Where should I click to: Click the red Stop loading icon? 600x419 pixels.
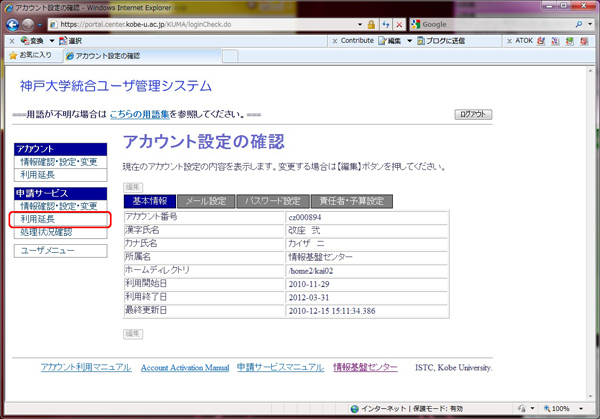(399, 25)
